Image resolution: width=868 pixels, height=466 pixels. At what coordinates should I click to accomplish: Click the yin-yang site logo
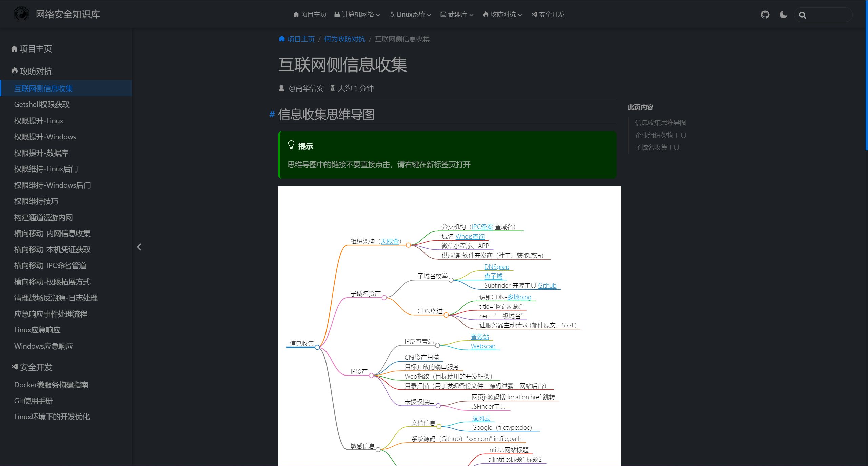coord(21,14)
